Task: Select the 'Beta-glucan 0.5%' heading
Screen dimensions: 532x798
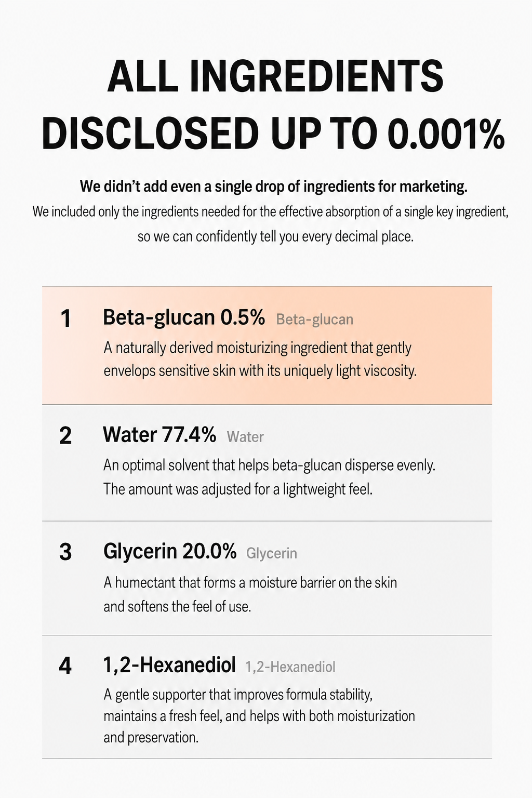Action: click(x=184, y=317)
